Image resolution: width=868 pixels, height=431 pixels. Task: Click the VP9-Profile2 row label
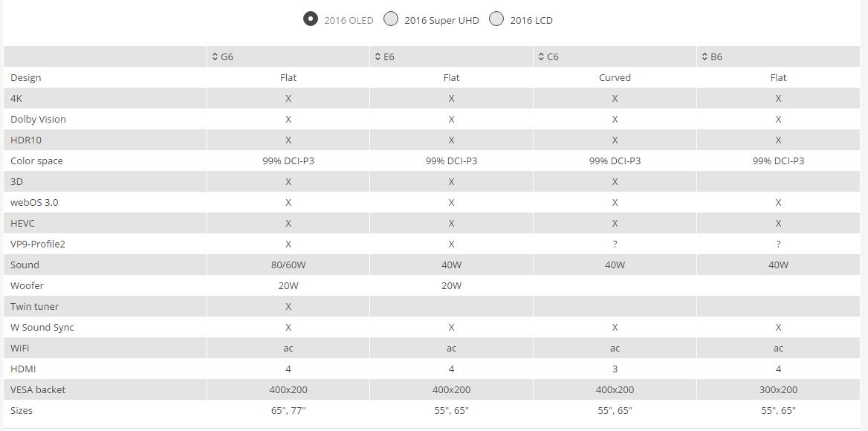click(x=38, y=244)
